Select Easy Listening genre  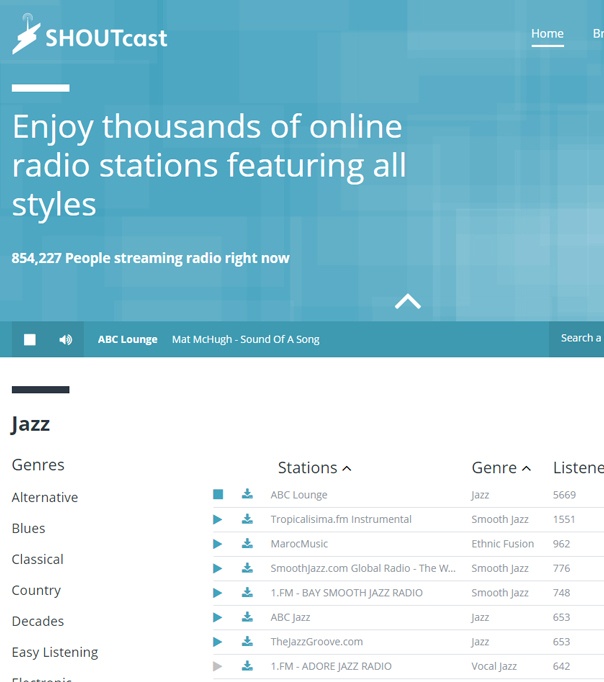[x=55, y=652]
